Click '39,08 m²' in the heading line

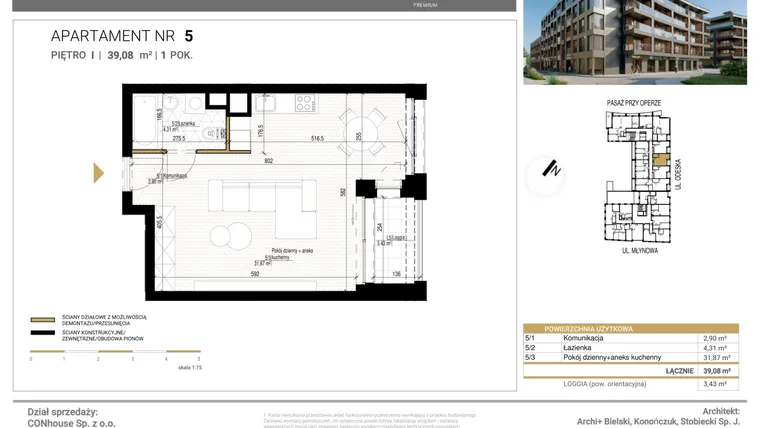tap(129, 55)
